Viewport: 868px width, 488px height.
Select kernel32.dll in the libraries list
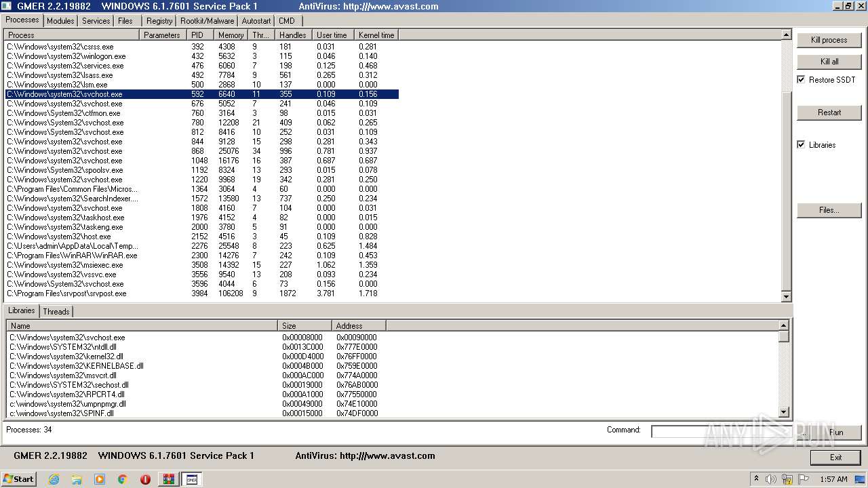point(197,357)
